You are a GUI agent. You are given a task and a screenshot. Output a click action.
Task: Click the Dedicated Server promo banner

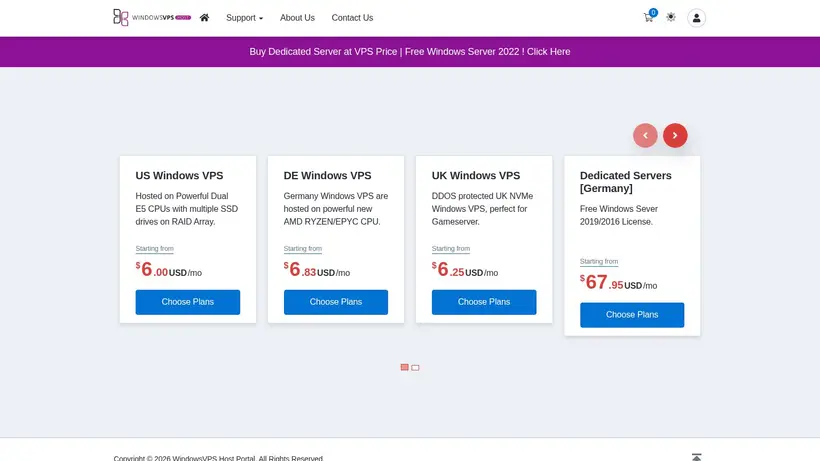[409, 52]
